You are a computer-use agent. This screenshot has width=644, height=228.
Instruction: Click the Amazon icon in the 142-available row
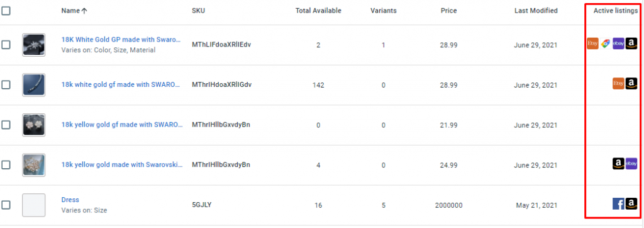631,84
